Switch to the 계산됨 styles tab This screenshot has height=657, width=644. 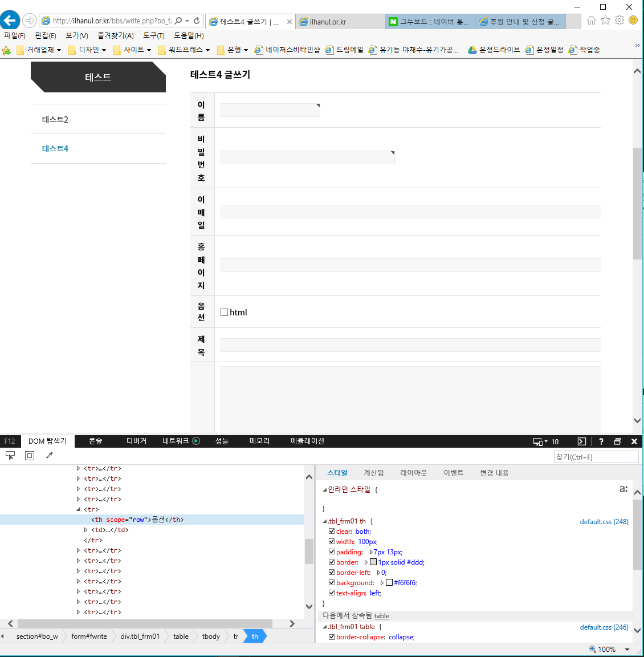pyautogui.click(x=374, y=473)
